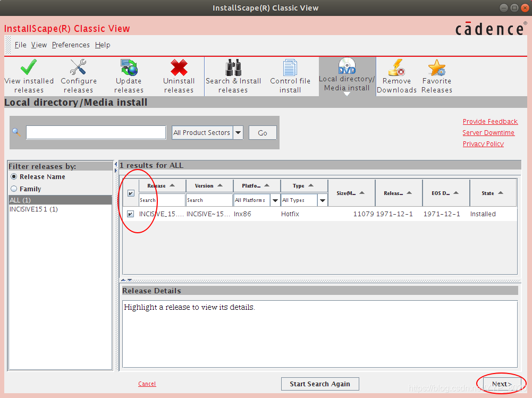The width and height of the screenshot is (532, 398).
Task: Toggle checkbox for INCISIVE_15 release row
Action: [x=131, y=214]
